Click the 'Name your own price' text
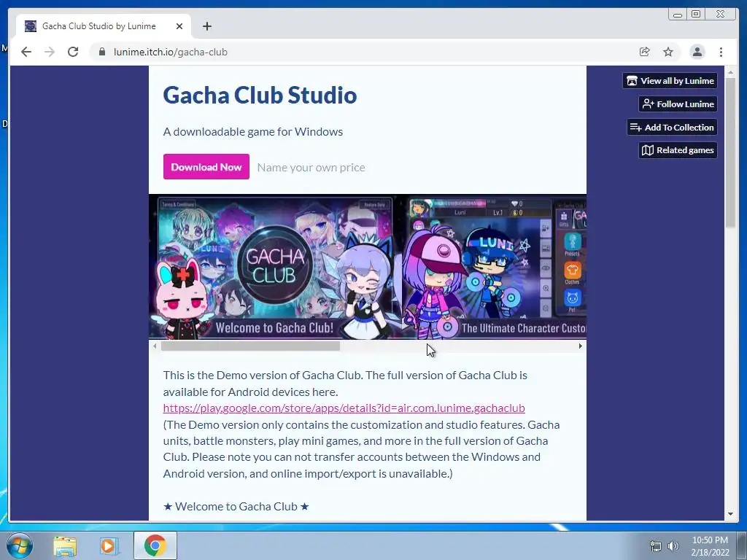Viewport: 747px width, 560px height. coord(311,167)
